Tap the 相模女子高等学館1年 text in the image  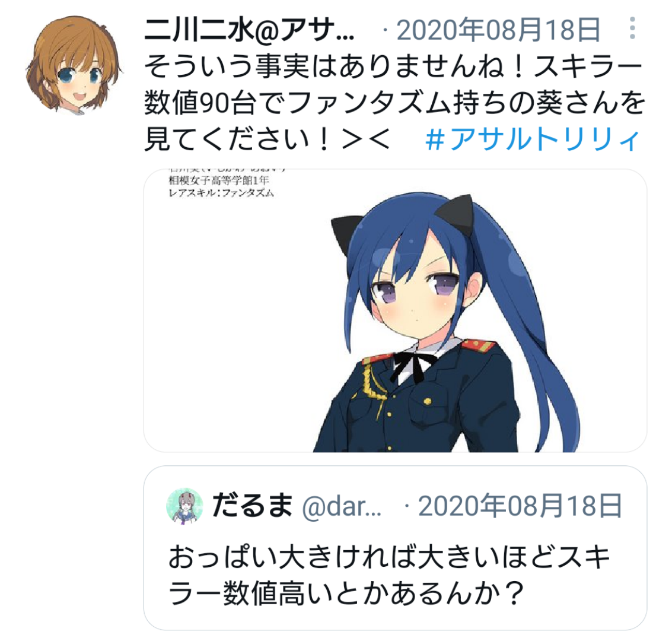tap(219, 180)
